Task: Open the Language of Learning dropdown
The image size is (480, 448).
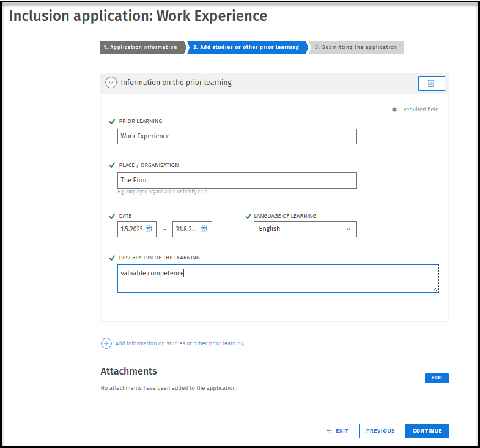Action: click(305, 229)
